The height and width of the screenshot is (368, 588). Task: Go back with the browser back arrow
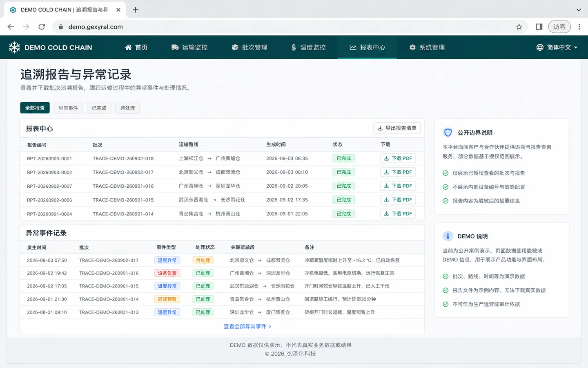click(11, 27)
